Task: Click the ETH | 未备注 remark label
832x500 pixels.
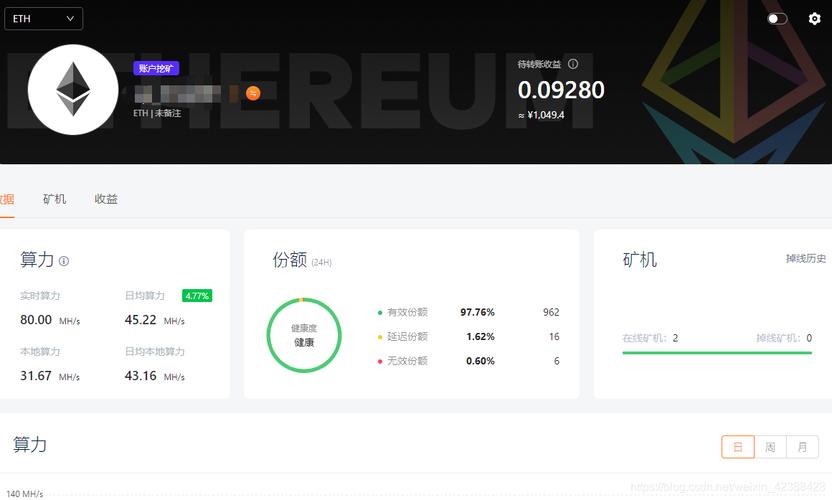Action: point(157,113)
